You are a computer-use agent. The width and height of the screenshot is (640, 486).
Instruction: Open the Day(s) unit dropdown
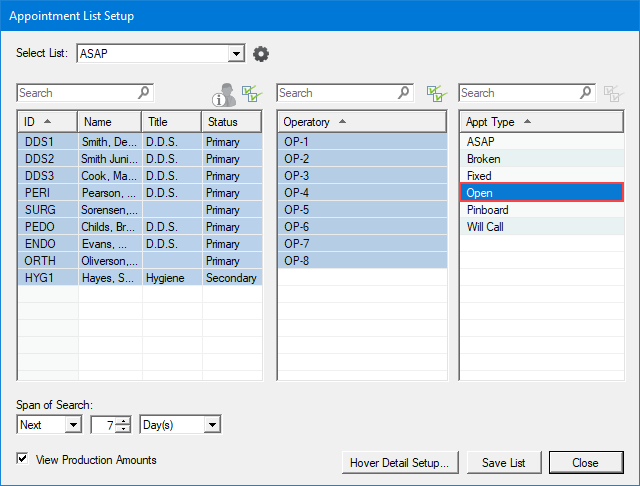click(x=211, y=425)
